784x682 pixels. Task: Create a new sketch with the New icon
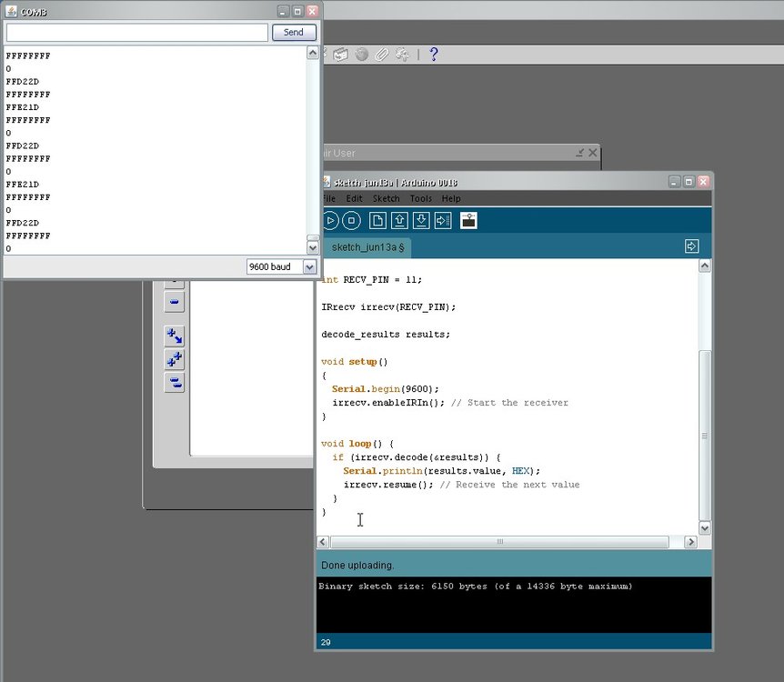377,220
